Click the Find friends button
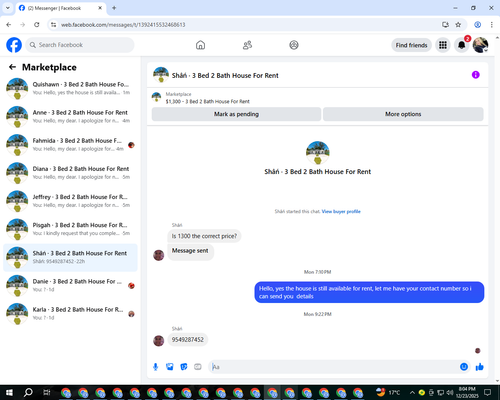This screenshot has height=400, width=500. (411, 45)
